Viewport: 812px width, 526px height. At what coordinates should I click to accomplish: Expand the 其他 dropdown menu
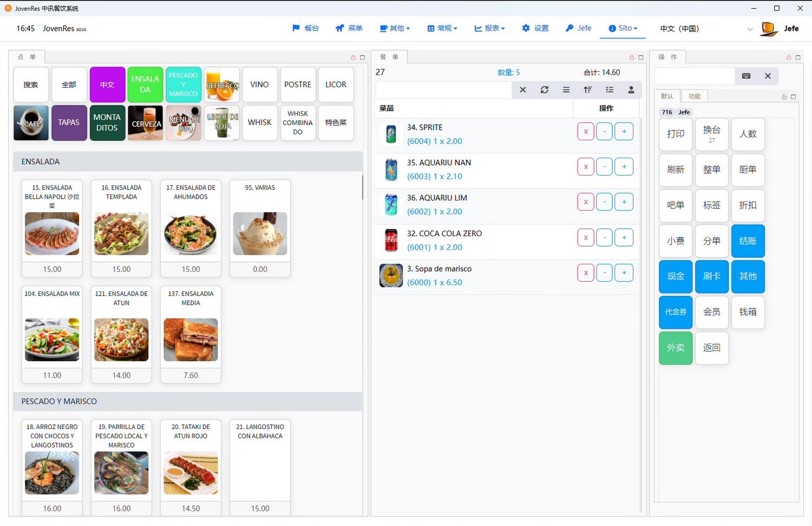[x=395, y=28]
